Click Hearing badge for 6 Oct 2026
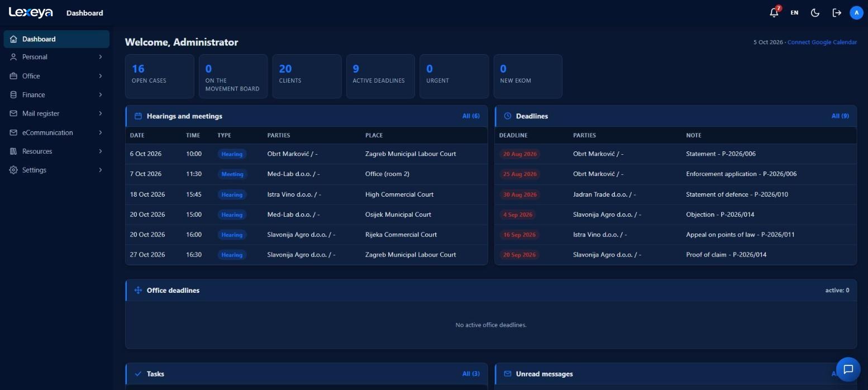 click(232, 154)
